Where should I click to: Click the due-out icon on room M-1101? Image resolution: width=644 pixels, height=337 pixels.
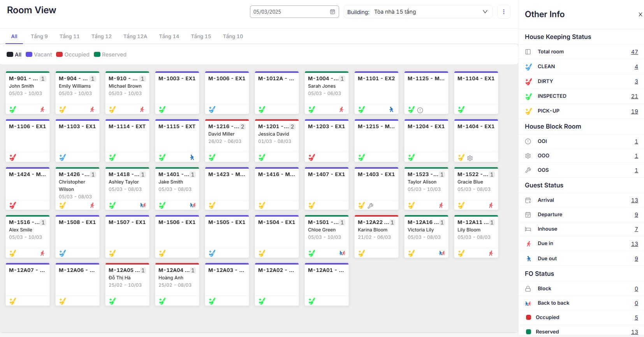point(391,109)
